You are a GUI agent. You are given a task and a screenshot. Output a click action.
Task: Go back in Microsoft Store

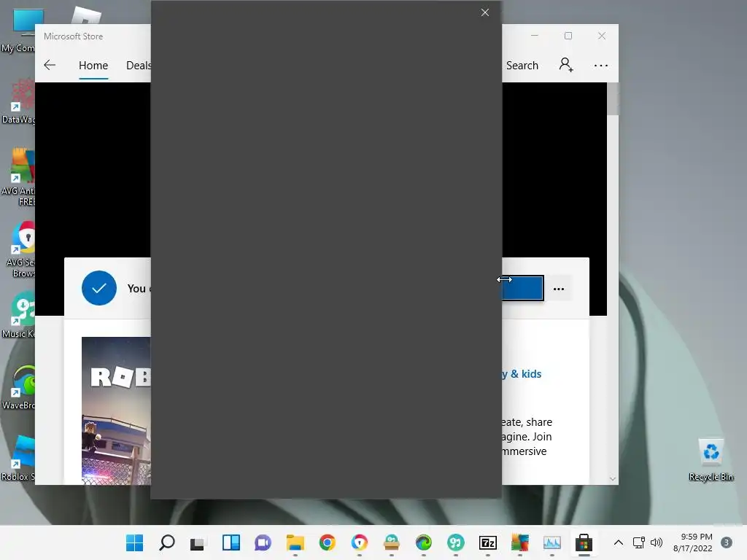click(50, 65)
